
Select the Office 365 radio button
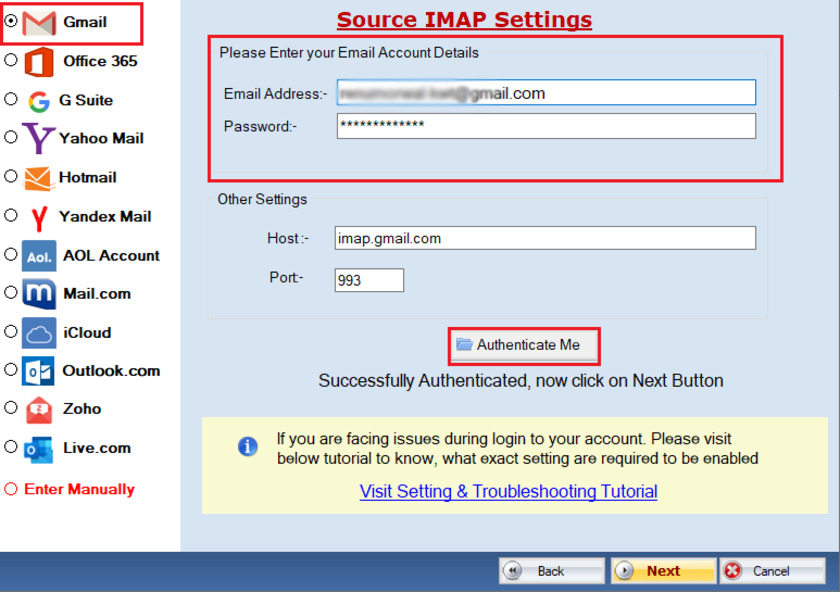click(x=11, y=60)
